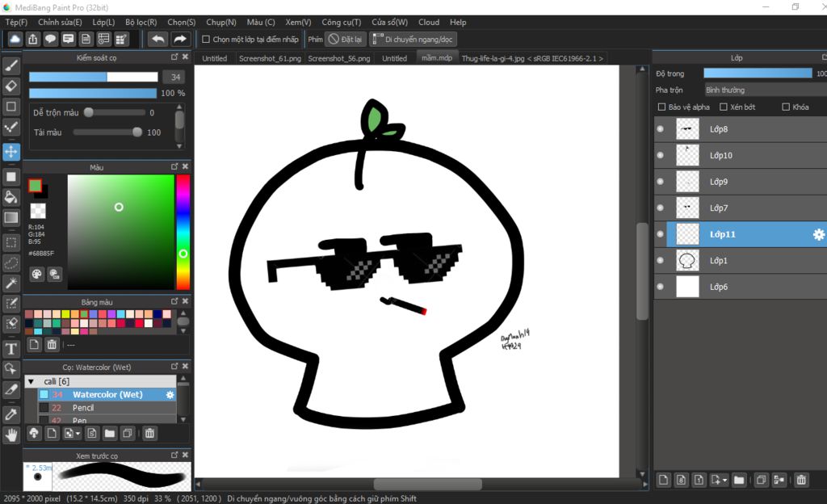
Task: Select layer Lớp7
Action: pos(741,208)
